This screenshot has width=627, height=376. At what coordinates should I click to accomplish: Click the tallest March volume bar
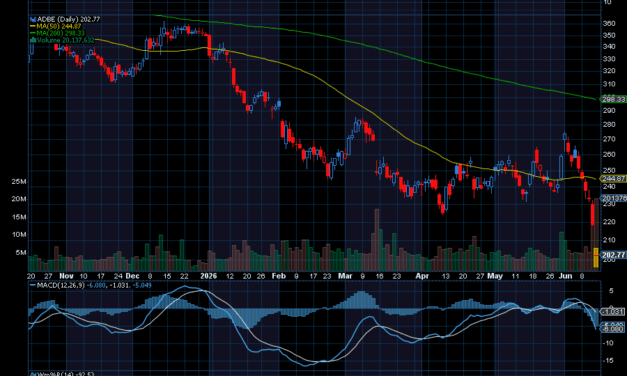point(376,240)
